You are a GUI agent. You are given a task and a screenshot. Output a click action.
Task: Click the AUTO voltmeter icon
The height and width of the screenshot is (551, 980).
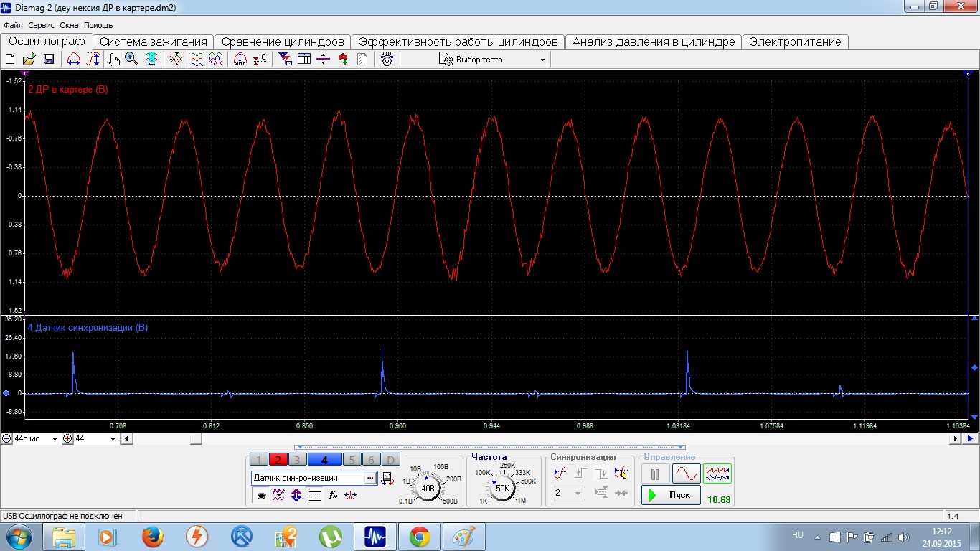[387, 60]
